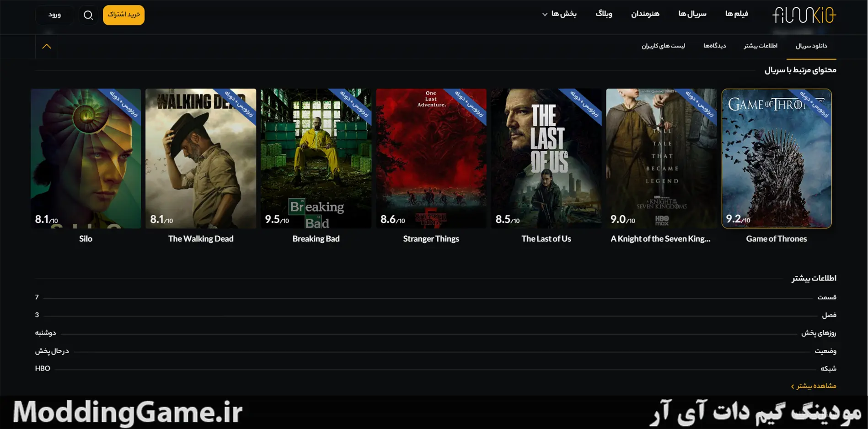Click the 9.0/10 rating on Seven Kingdoms poster
Viewport: 868px width, 429px height.
(623, 220)
